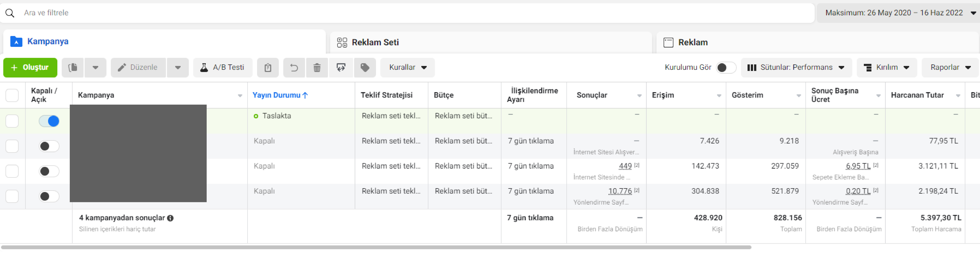Turn on toggle for the 7.426 reach row
The width and height of the screenshot is (980, 264).
[x=49, y=146]
